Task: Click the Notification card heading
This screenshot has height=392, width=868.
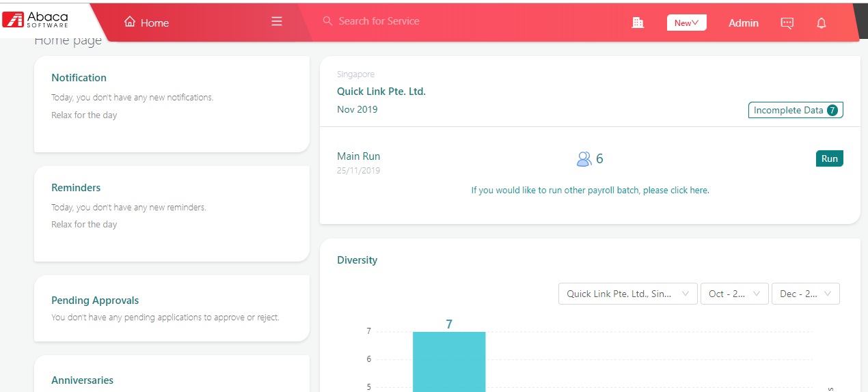Action: [x=79, y=78]
